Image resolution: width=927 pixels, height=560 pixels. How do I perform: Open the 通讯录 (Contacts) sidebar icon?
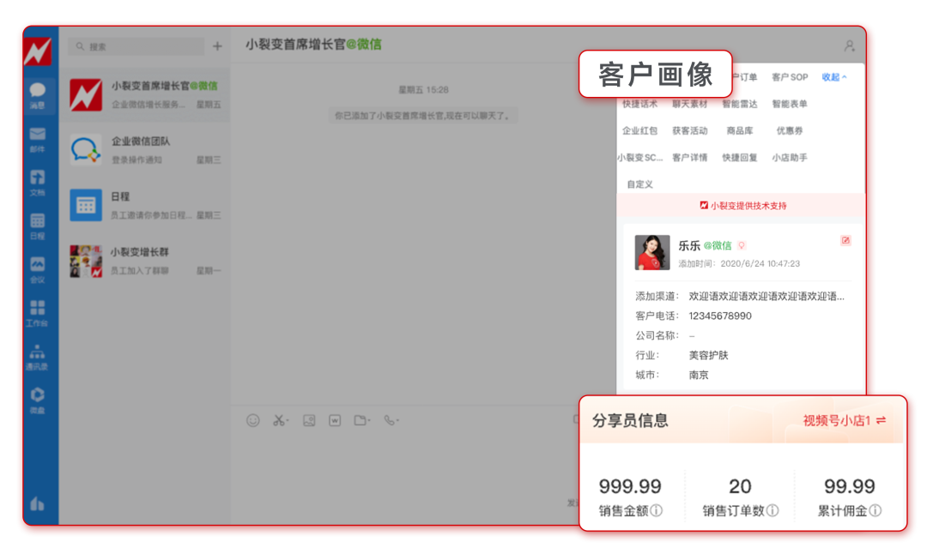tap(37, 352)
